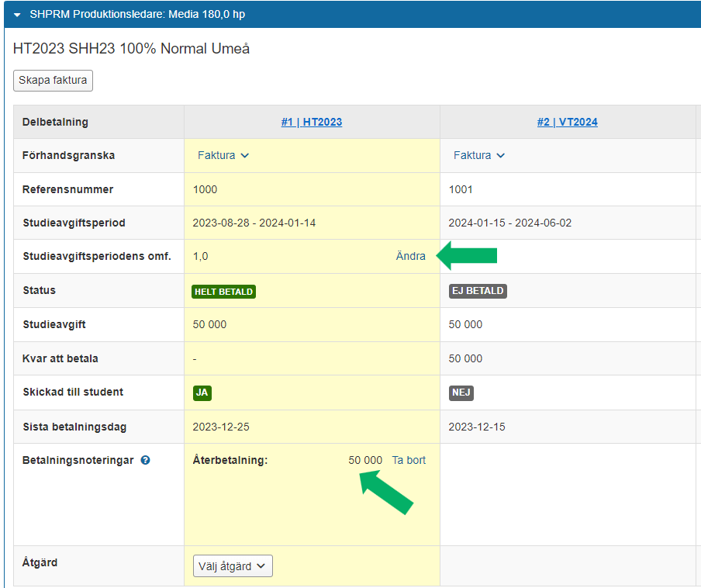Viewport: 701px width, 588px height.
Task: Select reference number 1000
Action: pyautogui.click(x=205, y=189)
